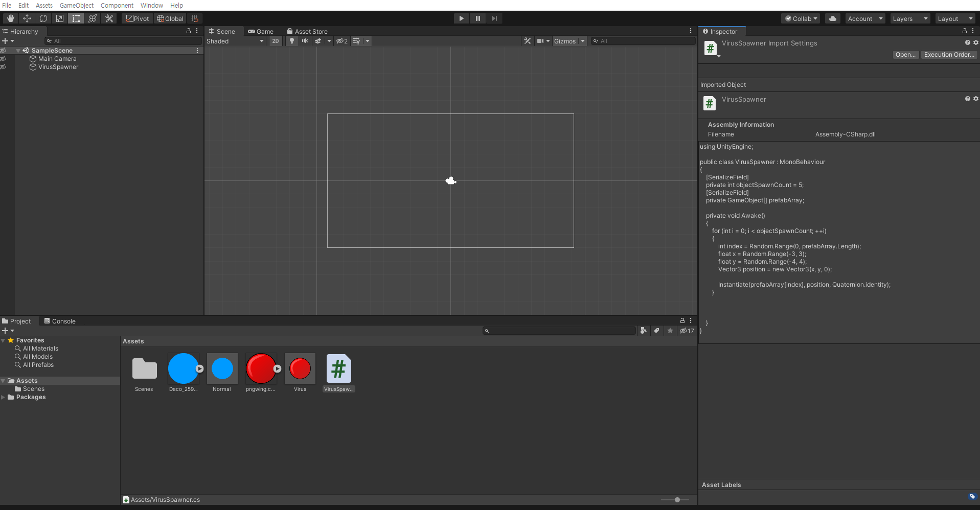The image size is (980, 510).
Task: Open help icon for imported VirusSpawner object
Action: pos(967,99)
